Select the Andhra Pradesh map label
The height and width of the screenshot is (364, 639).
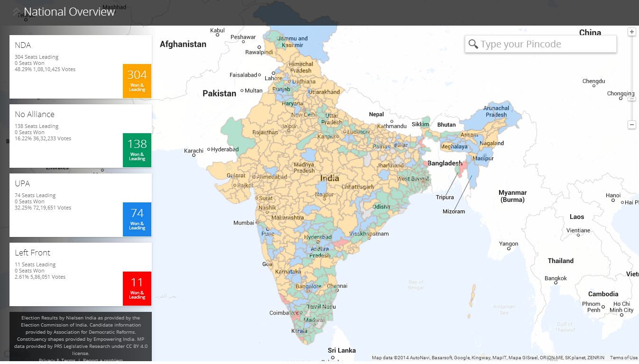320,252
